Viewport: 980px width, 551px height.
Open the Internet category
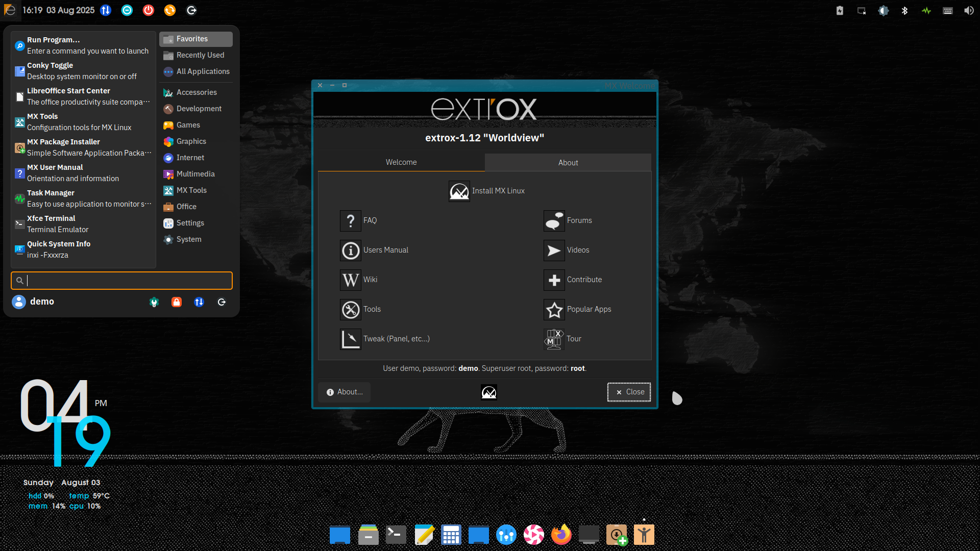(x=196, y=158)
